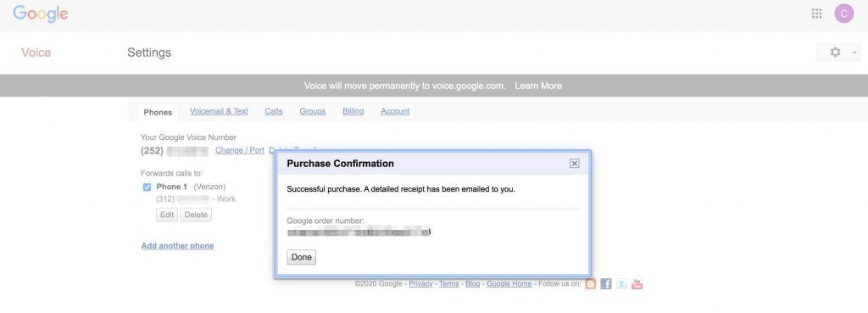Expand the dropdown arrow beside the gear
Screen dimensions: 868x313
854,53
